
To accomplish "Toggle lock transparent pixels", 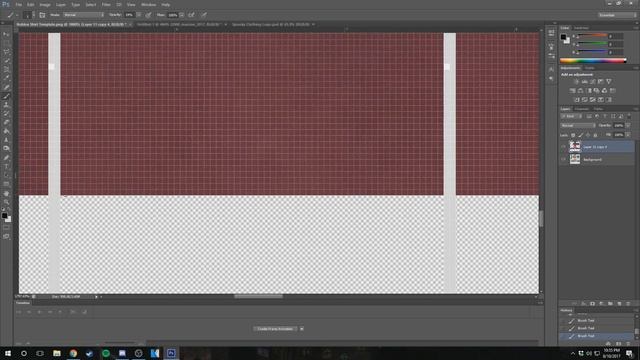I will click(573, 135).
